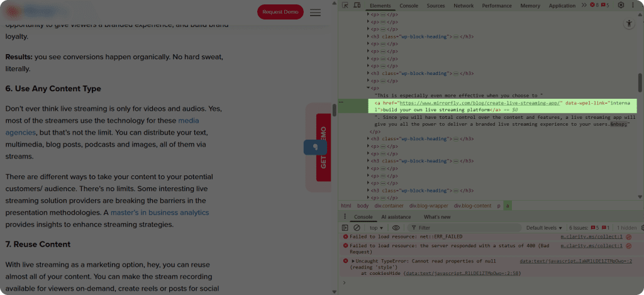
Task: Open cookiesHide stack trace link ending :2:58
Action: point(462,273)
